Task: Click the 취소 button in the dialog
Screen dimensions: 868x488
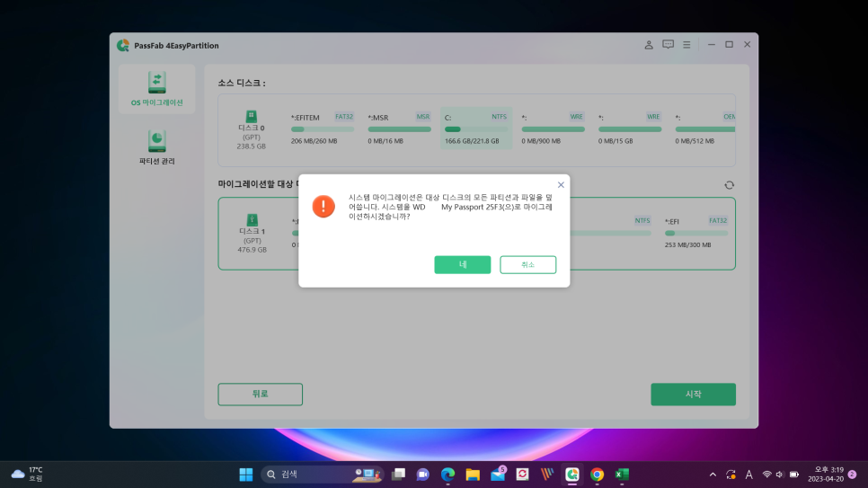Action: coord(527,265)
